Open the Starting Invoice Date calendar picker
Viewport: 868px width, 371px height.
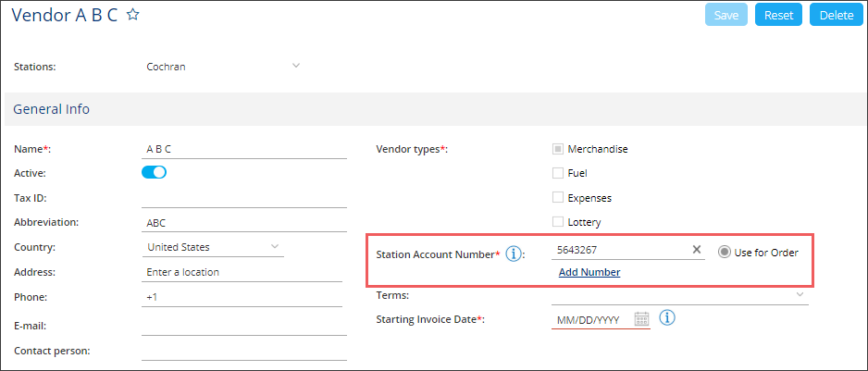click(x=641, y=319)
